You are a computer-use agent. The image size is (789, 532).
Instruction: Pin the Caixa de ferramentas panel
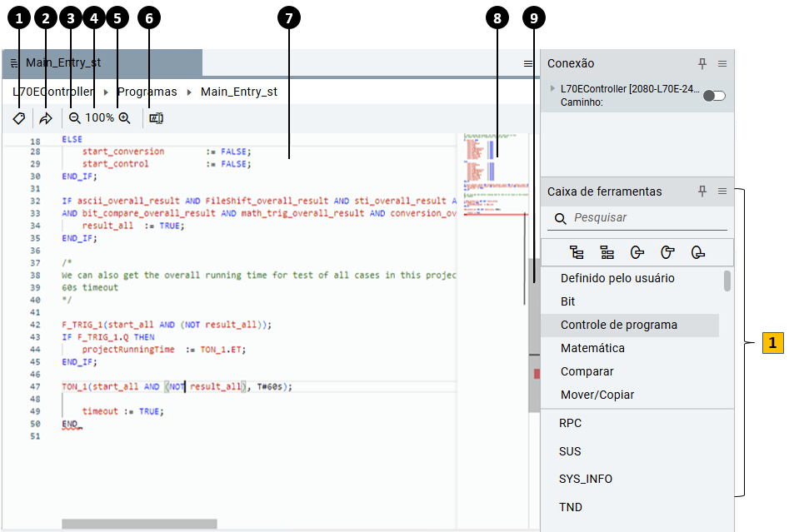(702, 191)
